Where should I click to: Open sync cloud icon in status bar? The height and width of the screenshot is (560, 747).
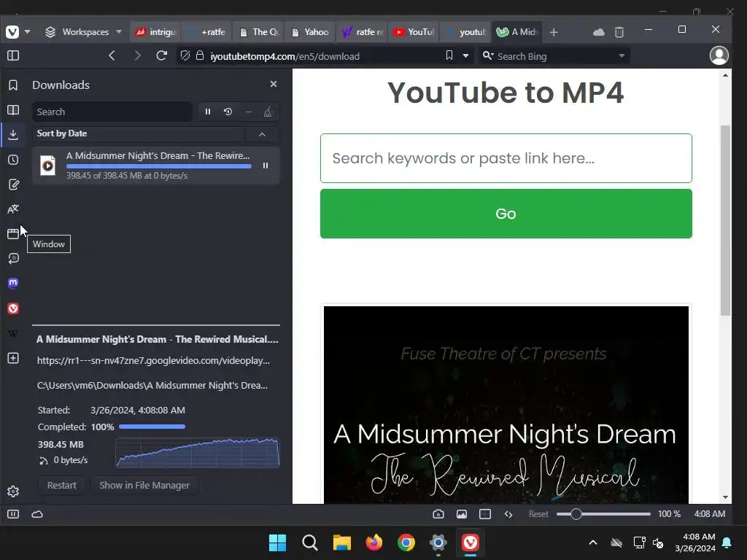tap(37, 514)
